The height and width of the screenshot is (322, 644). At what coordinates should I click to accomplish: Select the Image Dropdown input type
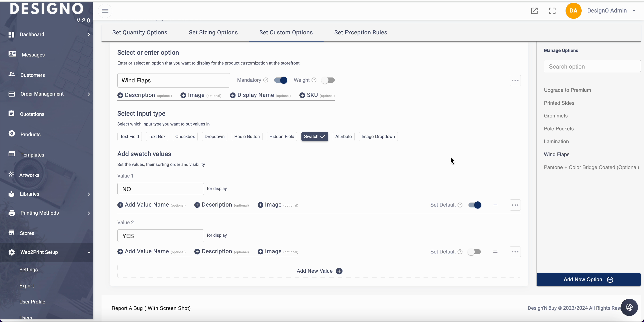378,136
